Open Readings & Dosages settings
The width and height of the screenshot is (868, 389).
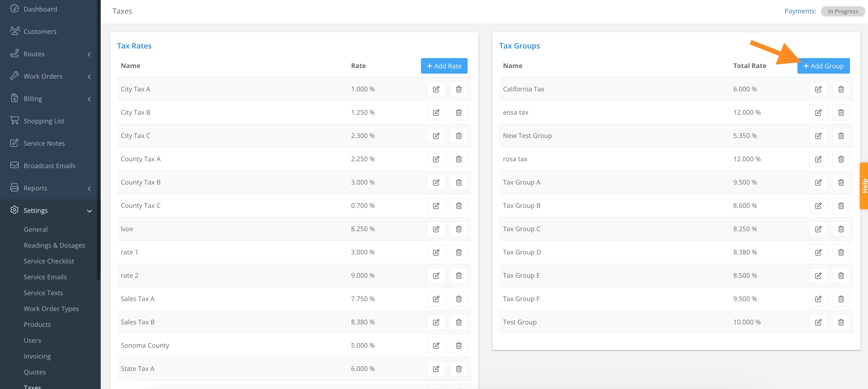coord(54,245)
